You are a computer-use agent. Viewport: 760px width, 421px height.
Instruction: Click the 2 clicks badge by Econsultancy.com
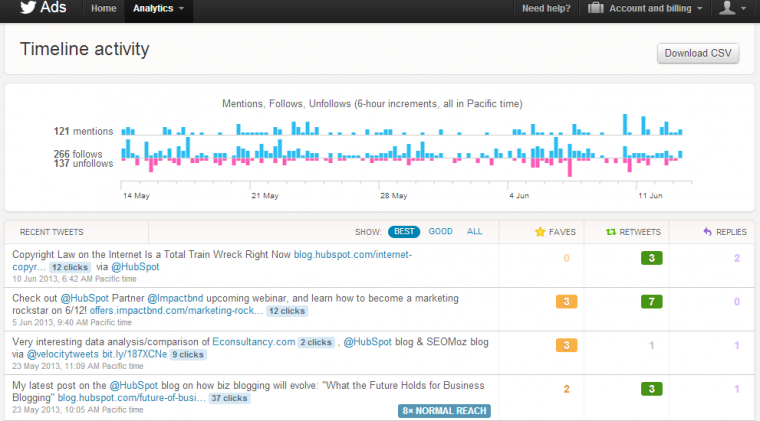316,343
